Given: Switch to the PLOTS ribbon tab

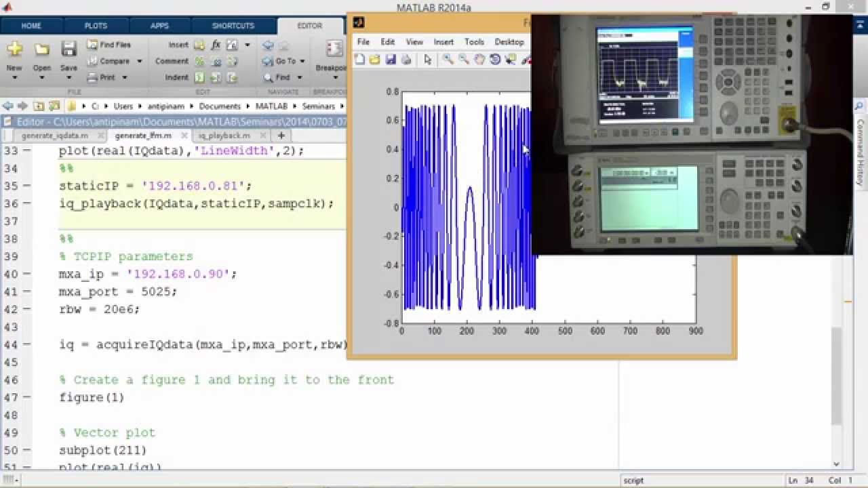Looking at the screenshot, I should (96, 26).
